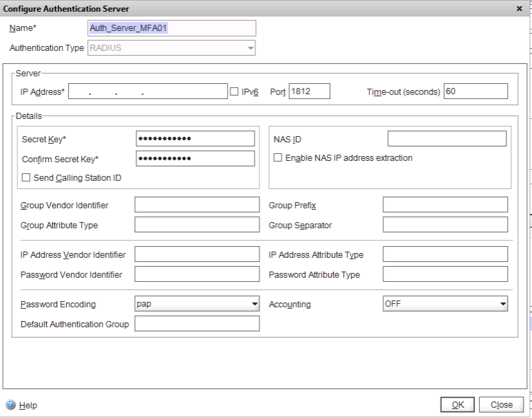532x418 pixels.
Task: Click the Close button
Action: click(x=501, y=405)
